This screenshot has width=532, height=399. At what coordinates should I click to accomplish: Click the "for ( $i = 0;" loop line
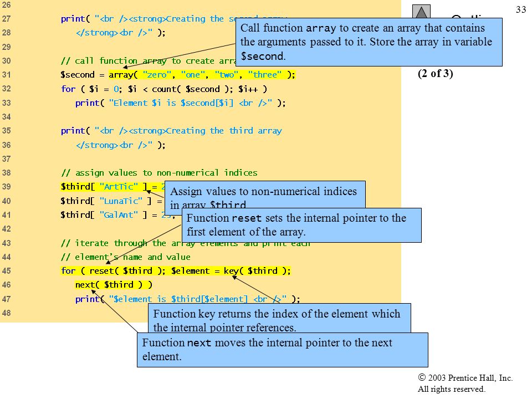[x=164, y=89]
